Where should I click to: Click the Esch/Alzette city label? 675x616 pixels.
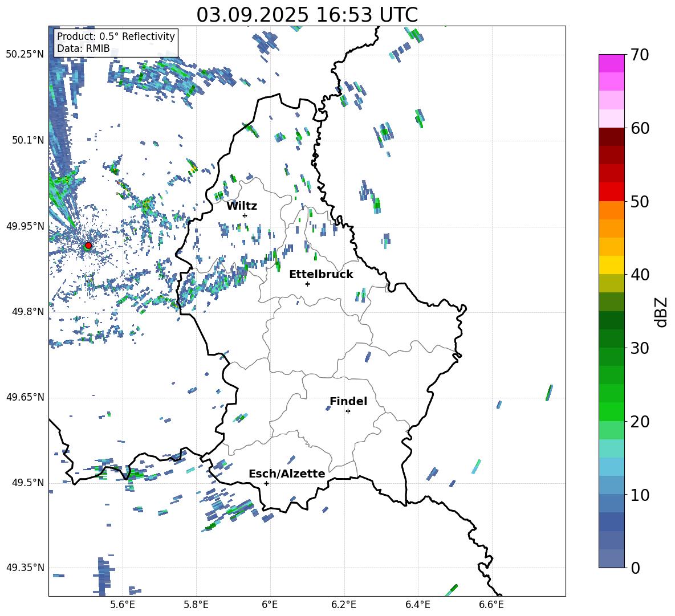287,474
